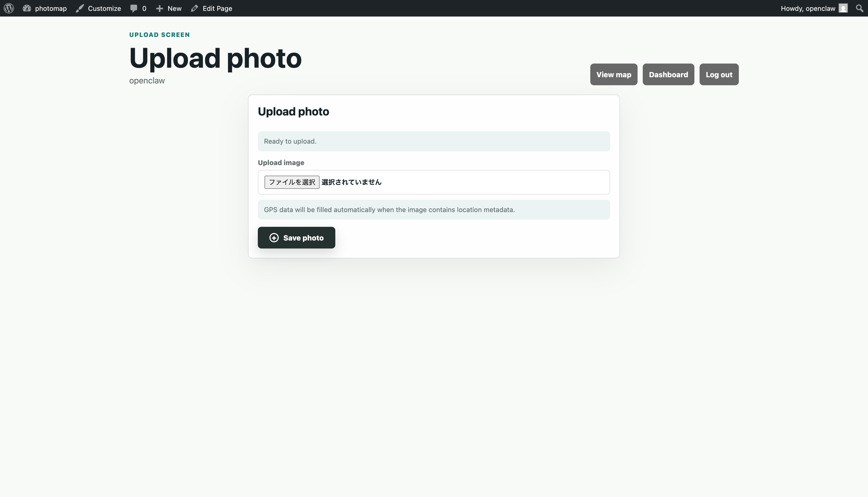Click the Customize paintbrush icon
The height and width of the screenshot is (497, 868).
pyautogui.click(x=80, y=8)
